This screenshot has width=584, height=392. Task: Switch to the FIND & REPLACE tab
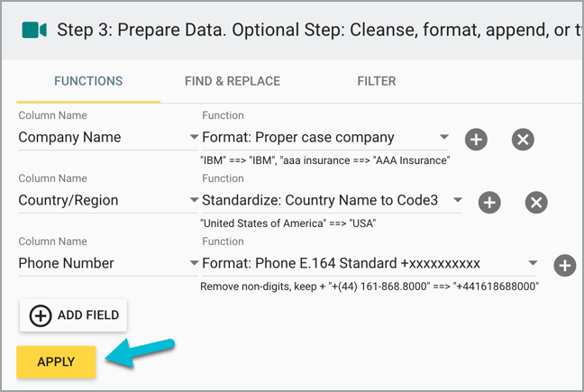click(233, 81)
